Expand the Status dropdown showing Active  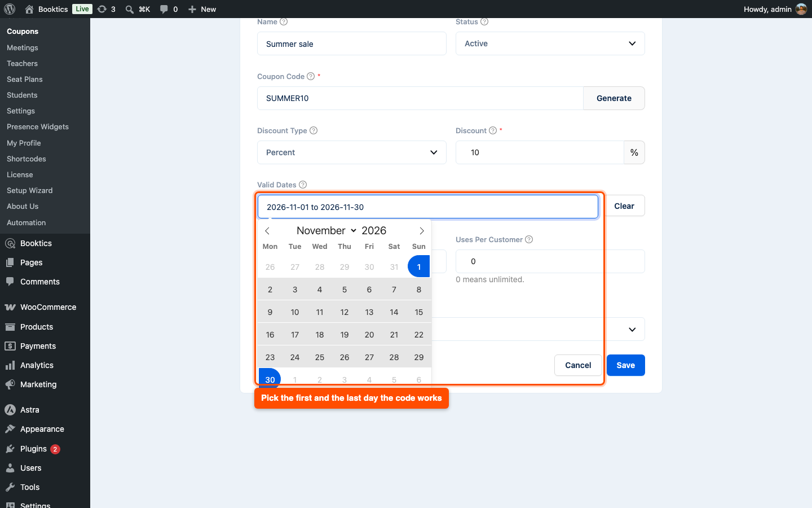click(550, 43)
